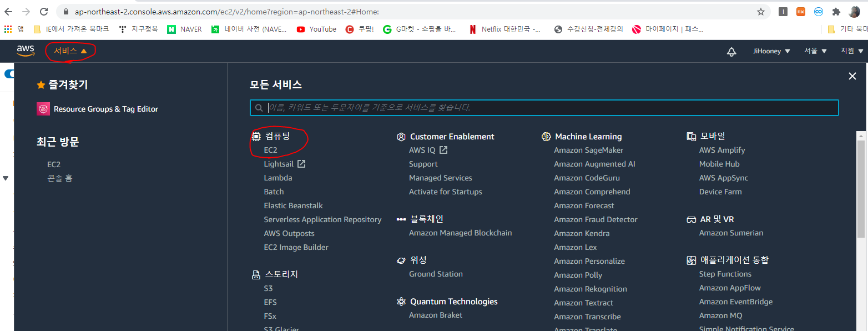Open the NAVER bookmark
The width and height of the screenshot is (868, 331).
(x=185, y=29)
